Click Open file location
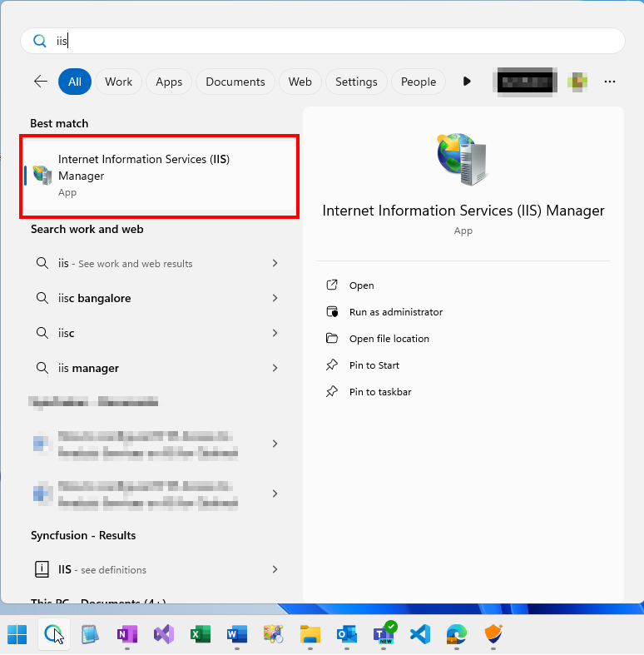The image size is (644, 655). coord(389,339)
